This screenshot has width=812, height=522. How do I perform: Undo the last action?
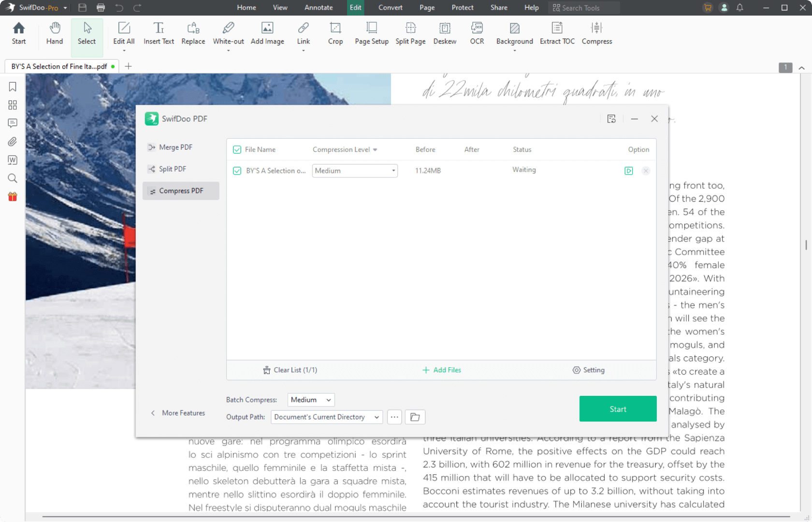tap(119, 8)
